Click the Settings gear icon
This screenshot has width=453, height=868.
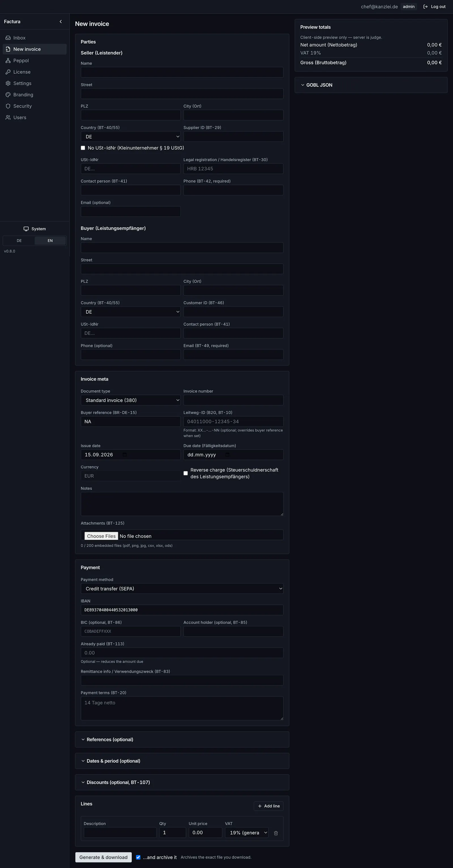click(x=8, y=83)
